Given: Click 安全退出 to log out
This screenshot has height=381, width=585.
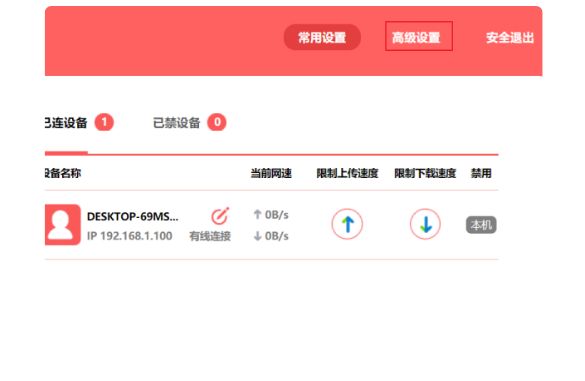Looking at the screenshot, I should click(510, 37).
